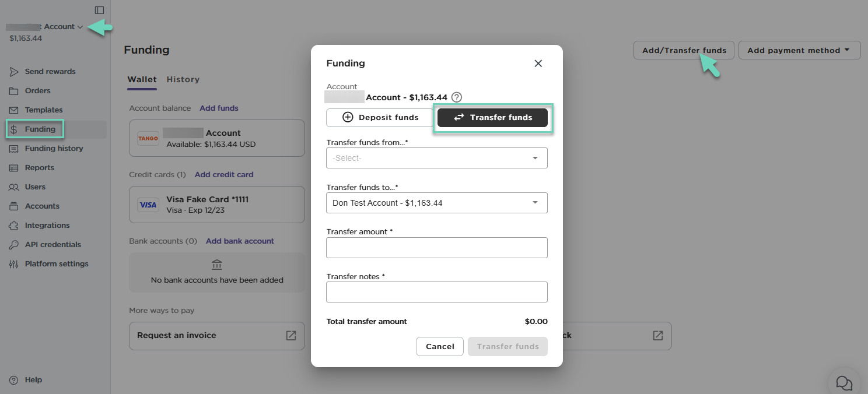Click the sidebar collapse panel icon

click(x=99, y=10)
